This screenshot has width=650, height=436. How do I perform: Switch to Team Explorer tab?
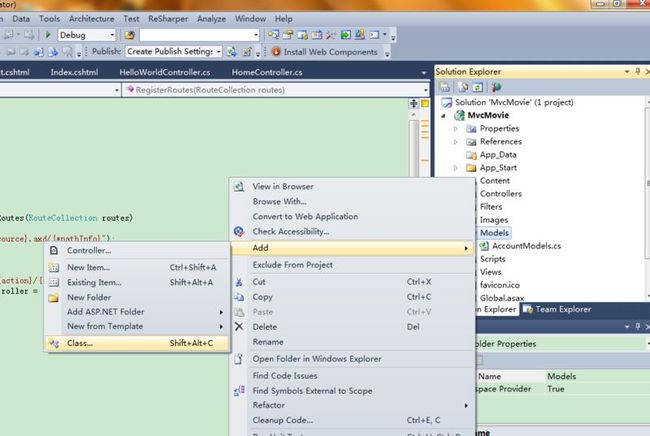pos(557,309)
